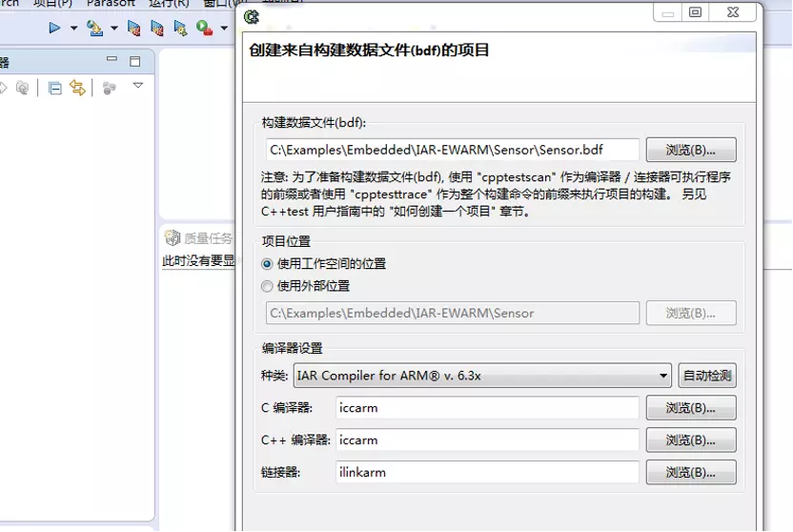793x532 pixels.
Task: Click the quality tasks view icon
Action: click(172, 237)
